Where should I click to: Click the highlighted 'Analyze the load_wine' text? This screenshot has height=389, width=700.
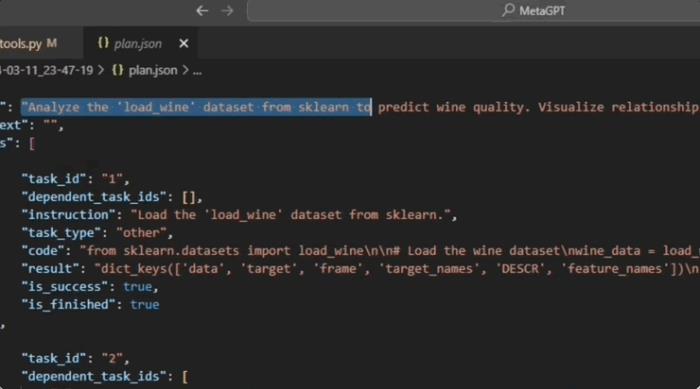coord(196,107)
